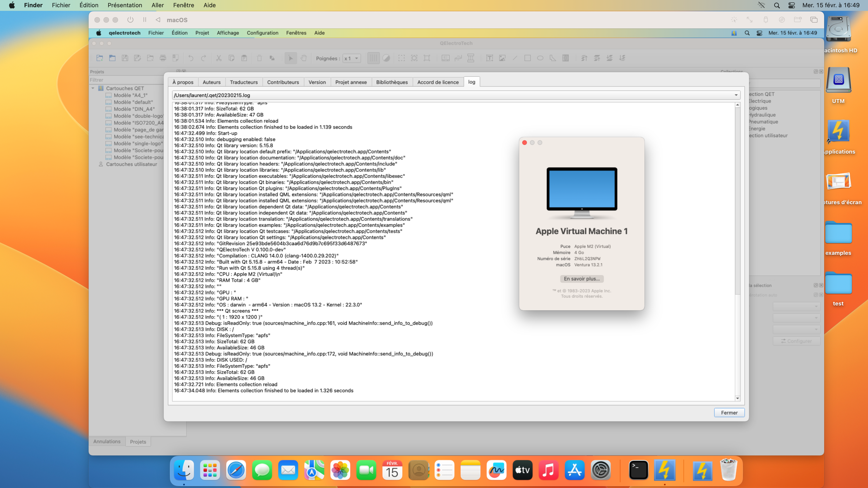Switch to the Auteurs tab
The height and width of the screenshot is (488, 868).
pyautogui.click(x=212, y=82)
